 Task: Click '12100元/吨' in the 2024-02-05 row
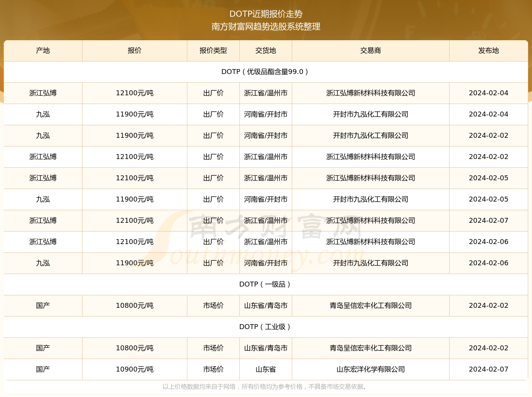tap(135, 178)
